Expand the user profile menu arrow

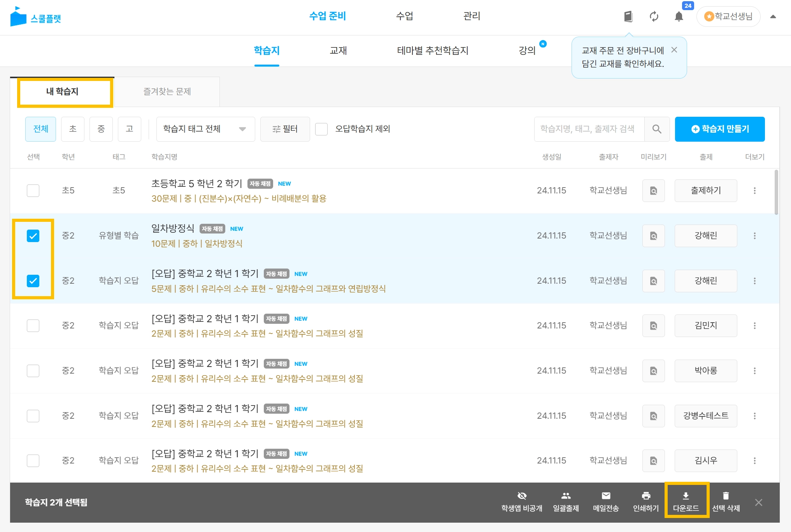click(x=773, y=16)
